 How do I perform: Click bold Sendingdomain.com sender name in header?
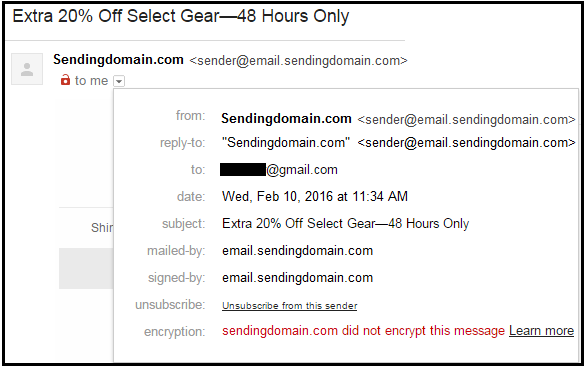click(x=118, y=60)
